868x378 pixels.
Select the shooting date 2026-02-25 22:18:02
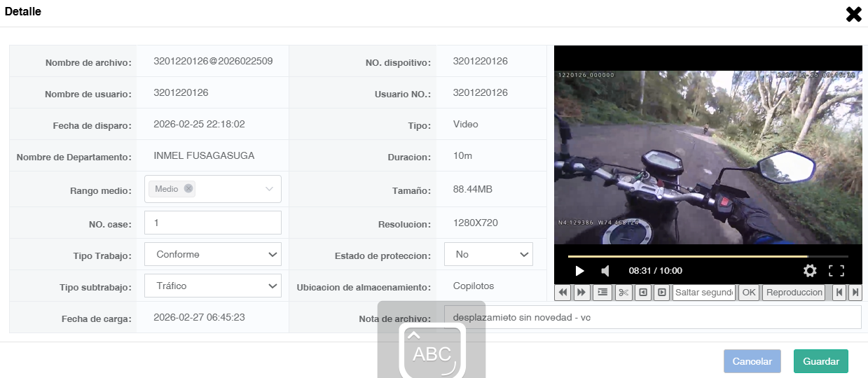(199, 124)
